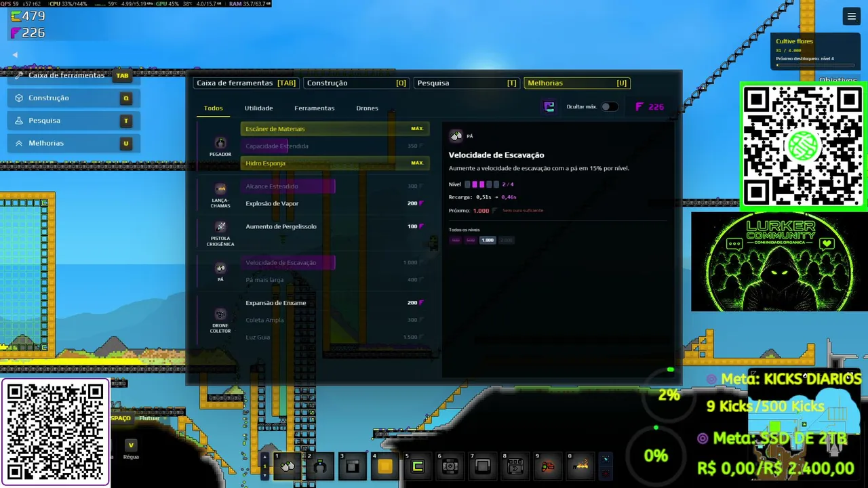Click the flask icon beside Pesquisa
868x488 pixels.
click(19, 121)
